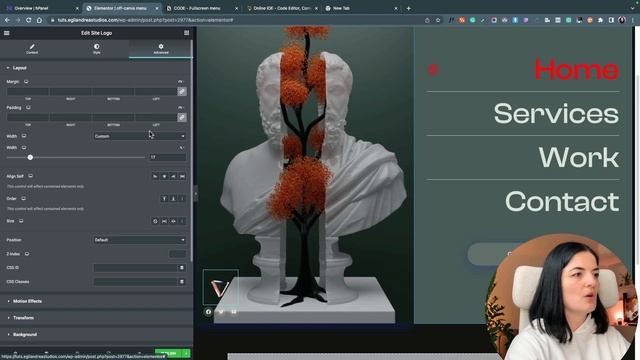The height and width of the screenshot is (360, 640).
Task: Change Padding unit selector
Action: 181,108
